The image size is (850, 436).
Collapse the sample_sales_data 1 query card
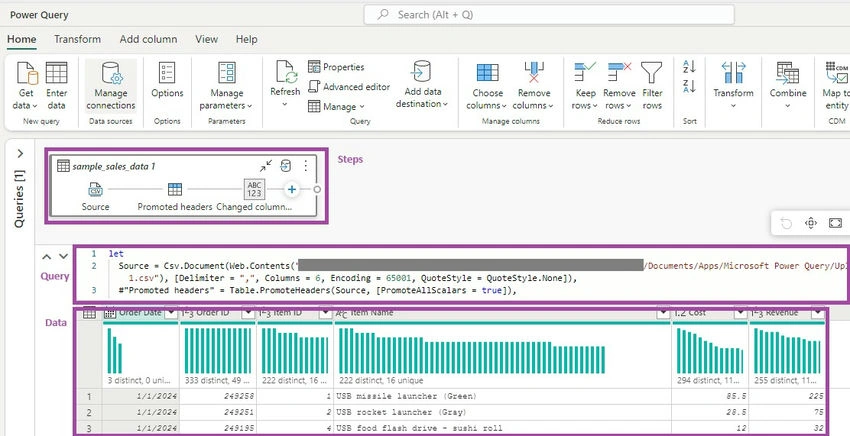coord(266,166)
